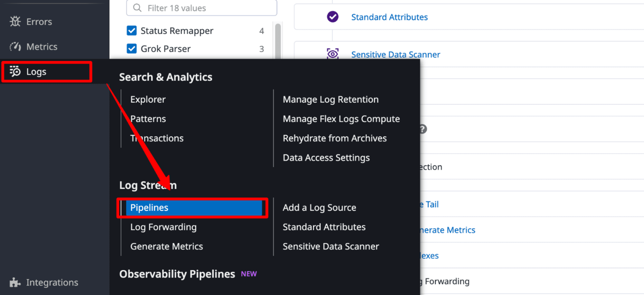This screenshot has width=644, height=295.
Task: Click the count 4 next to Status Remapper
Action: click(x=261, y=31)
